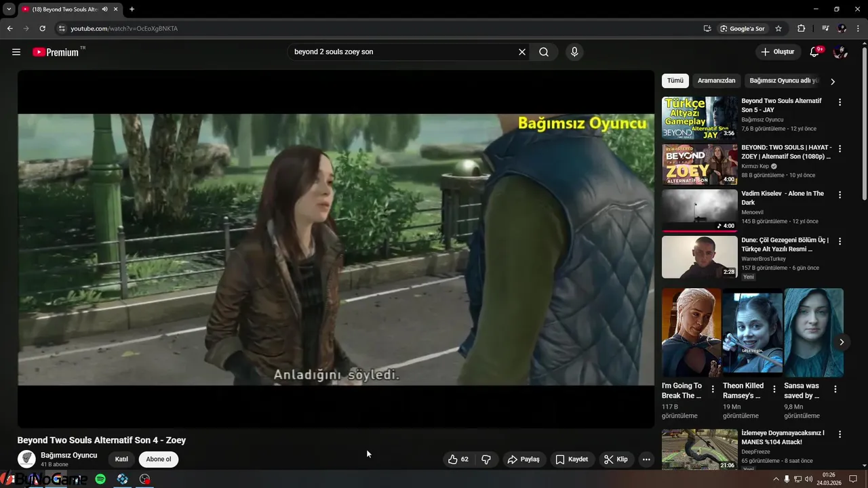Bookmark this page with the star
868x488 pixels.
tap(778, 28)
